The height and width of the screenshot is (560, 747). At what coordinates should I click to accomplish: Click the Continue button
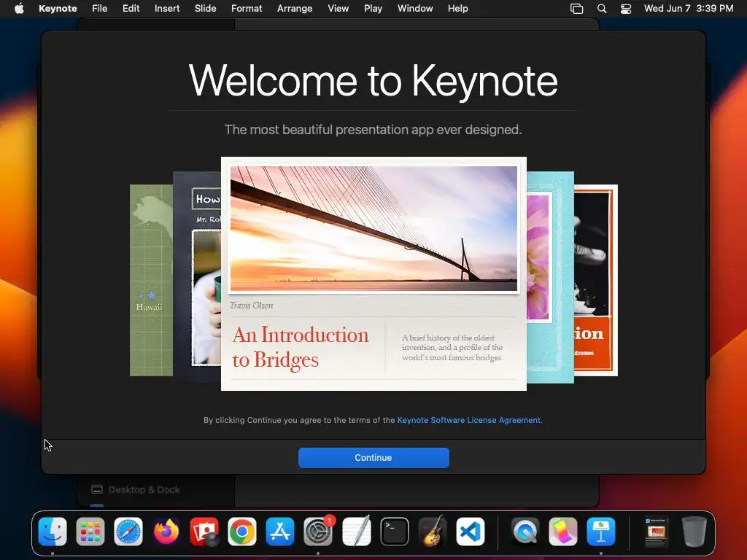point(373,458)
